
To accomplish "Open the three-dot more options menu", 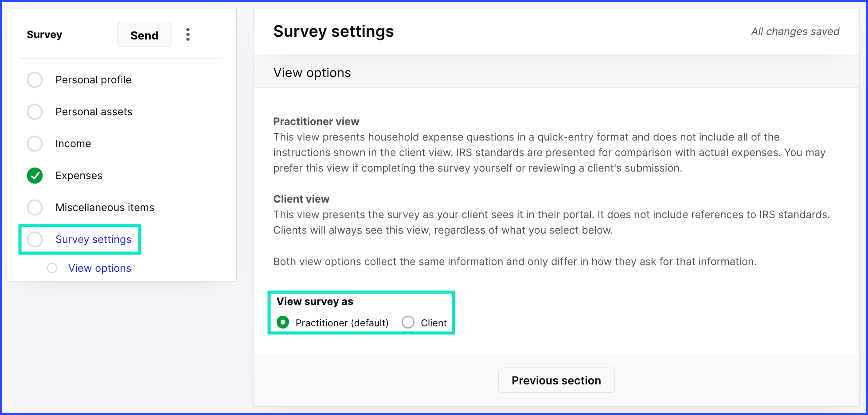I will (x=188, y=35).
